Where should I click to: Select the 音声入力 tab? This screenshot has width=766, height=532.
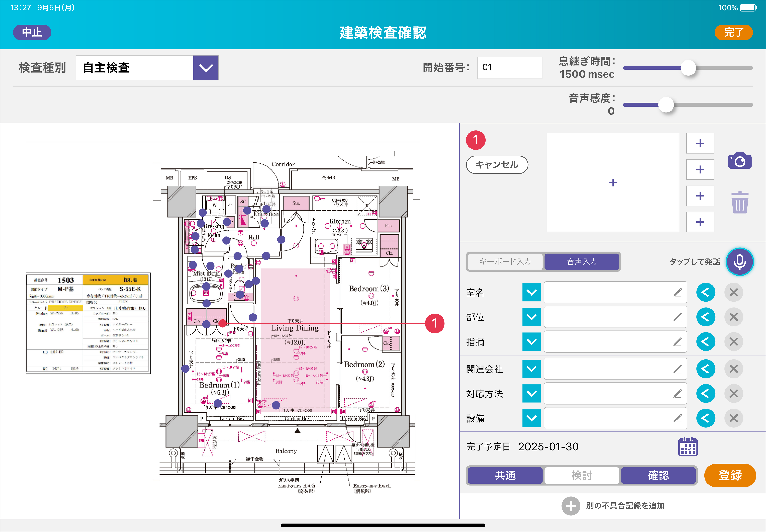pyautogui.click(x=582, y=262)
